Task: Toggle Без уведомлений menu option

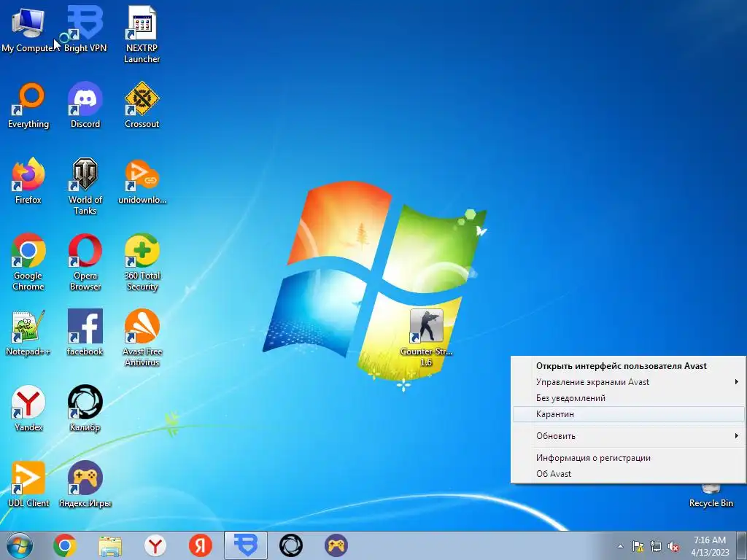Action: pos(628,398)
